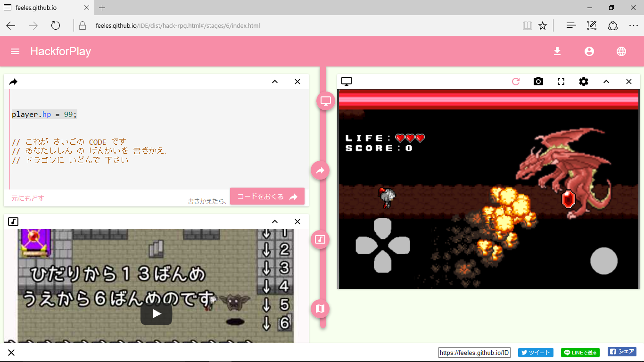Click the コードをおくる send code button
The height and width of the screenshot is (362, 644).
point(267,196)
